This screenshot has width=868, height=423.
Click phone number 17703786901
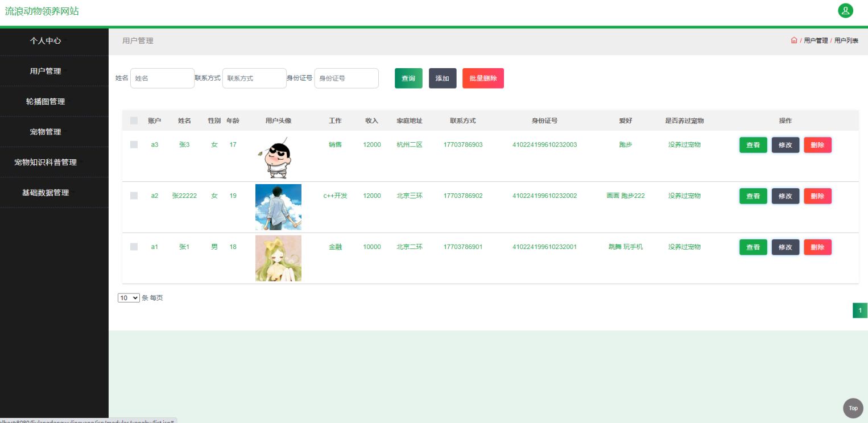(463, 247)
